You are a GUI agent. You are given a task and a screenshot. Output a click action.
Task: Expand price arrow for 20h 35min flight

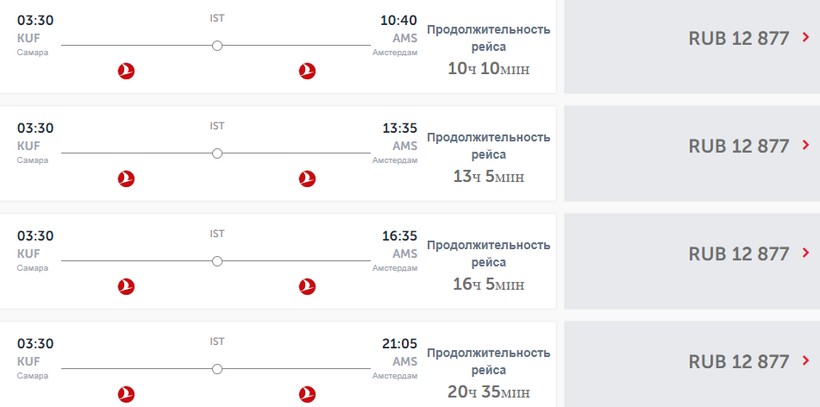click(x=806, y=361)
